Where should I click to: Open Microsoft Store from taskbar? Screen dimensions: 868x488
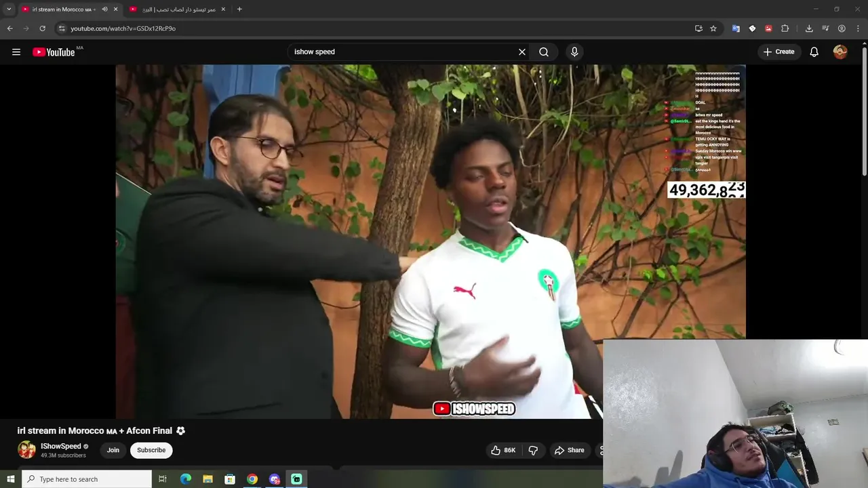point(230,479)
